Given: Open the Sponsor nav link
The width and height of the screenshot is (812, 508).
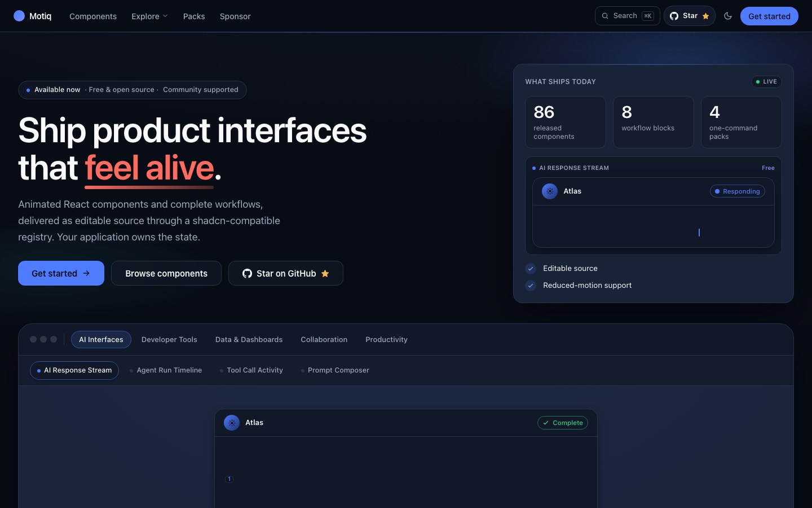Looking at the screenshot, I should tap(235, 16).
